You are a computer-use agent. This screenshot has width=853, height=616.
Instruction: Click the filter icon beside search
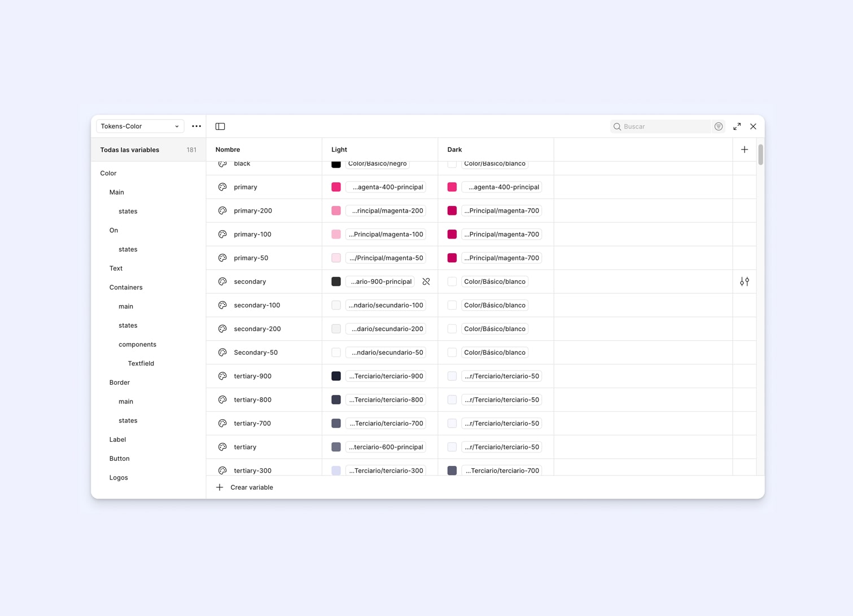click(718, 126)
